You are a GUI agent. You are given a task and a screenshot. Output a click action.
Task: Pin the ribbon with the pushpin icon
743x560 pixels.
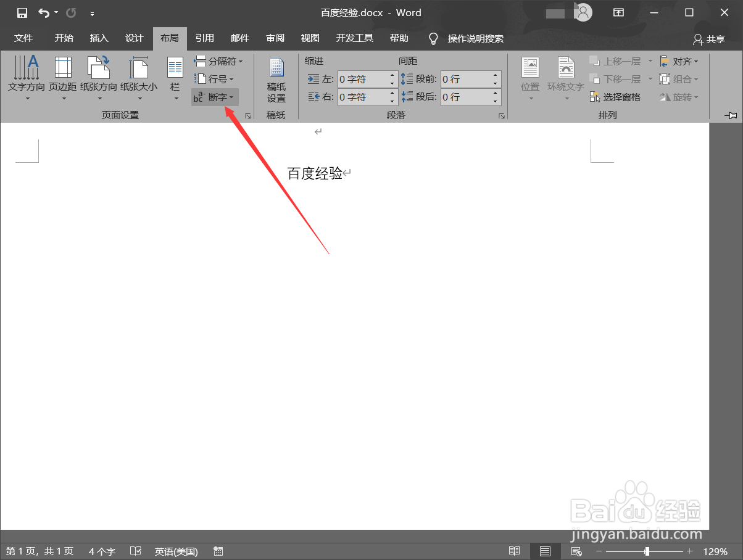(x=731, y=115)
